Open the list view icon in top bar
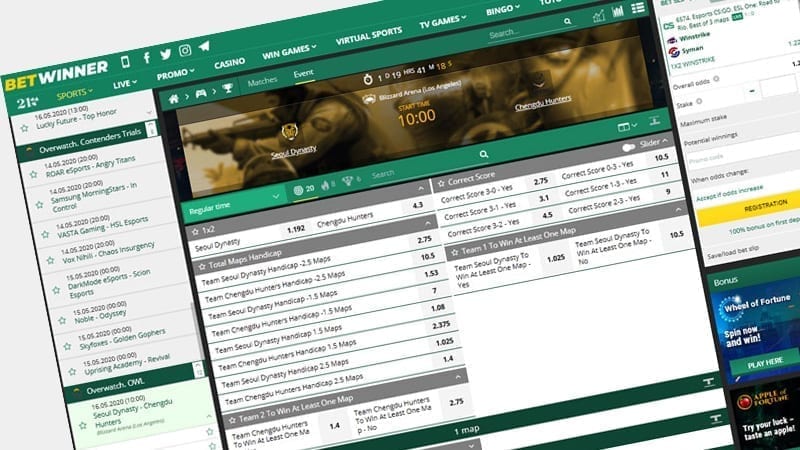800x450 pixels. 638,8
